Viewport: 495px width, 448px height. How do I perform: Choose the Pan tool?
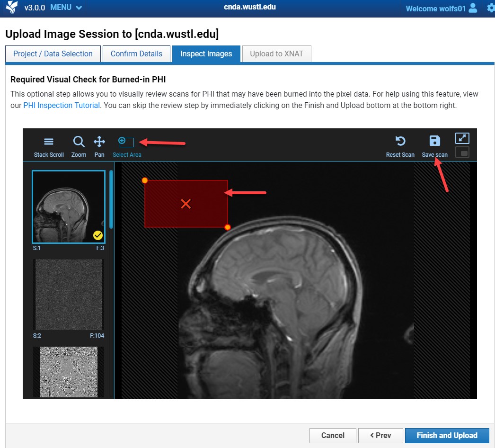click(99, 146)
